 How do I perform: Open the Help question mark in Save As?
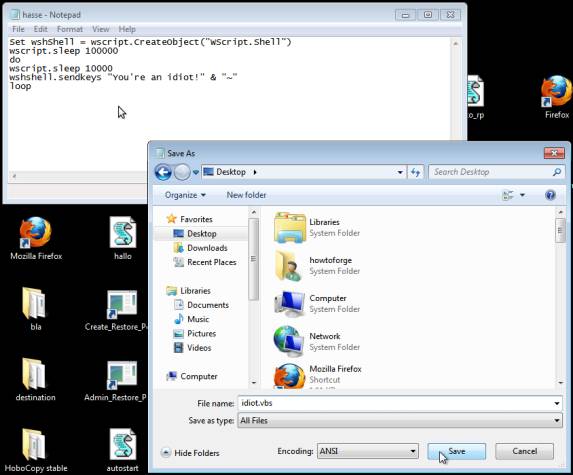(550, 195)
